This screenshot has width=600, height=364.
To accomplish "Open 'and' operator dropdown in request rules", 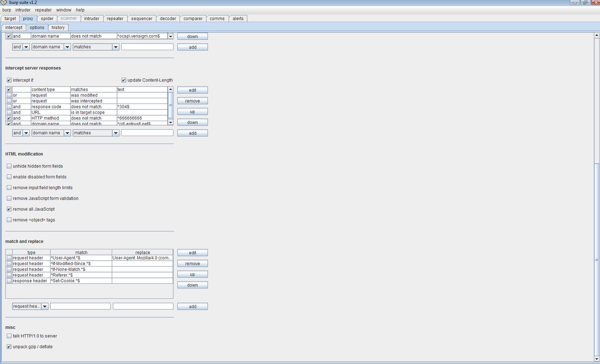I will (x=26, y=47).
